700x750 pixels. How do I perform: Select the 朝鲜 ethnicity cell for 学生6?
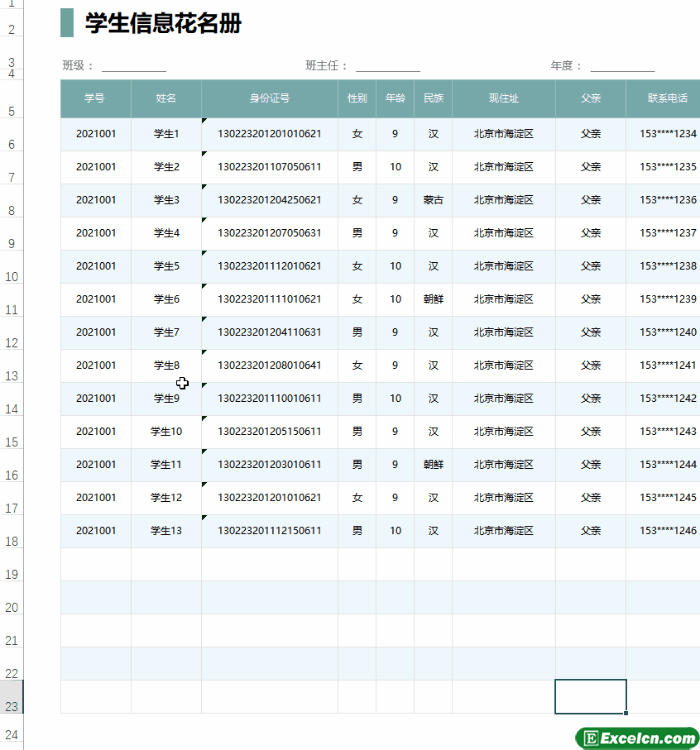pos(433,299)
